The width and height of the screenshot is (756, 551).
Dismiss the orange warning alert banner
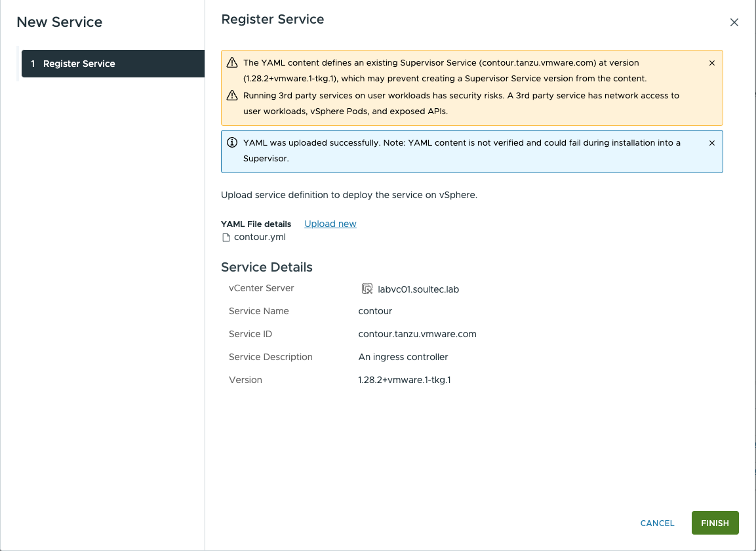[x=711, y=63]
